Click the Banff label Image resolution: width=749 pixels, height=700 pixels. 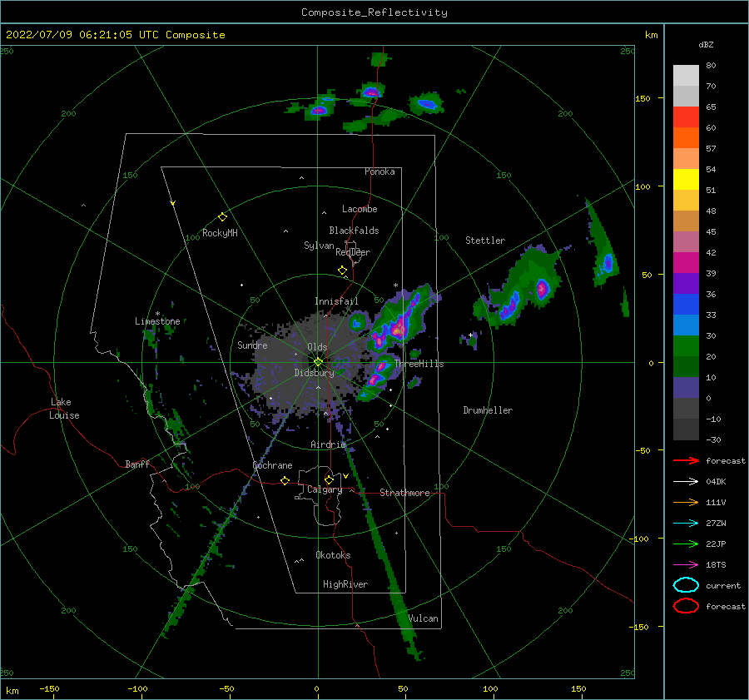(137, 464)
